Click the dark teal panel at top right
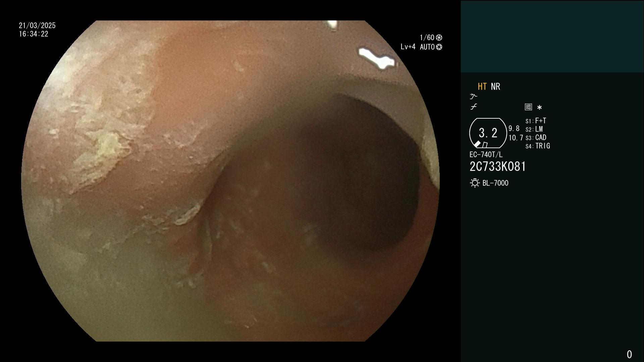The image size is (644, 362). [x=552, y=36]
